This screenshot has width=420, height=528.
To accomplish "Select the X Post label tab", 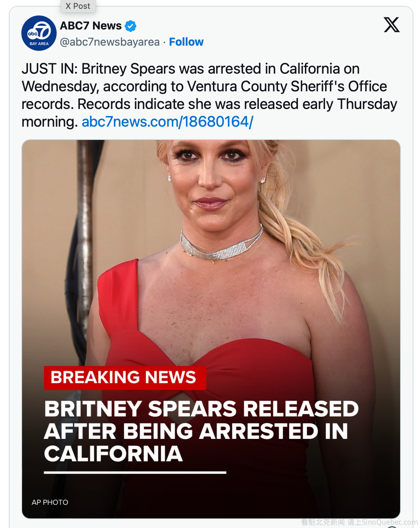I will (x=78, y=6).
